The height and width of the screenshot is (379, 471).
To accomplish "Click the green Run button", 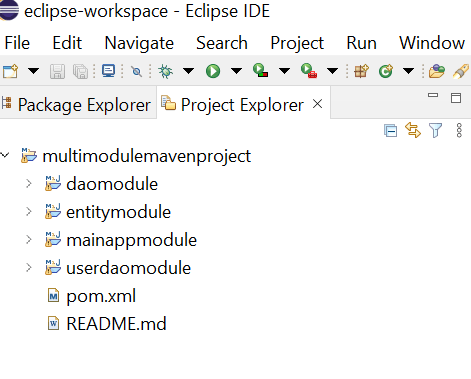I will pos(213,71).
